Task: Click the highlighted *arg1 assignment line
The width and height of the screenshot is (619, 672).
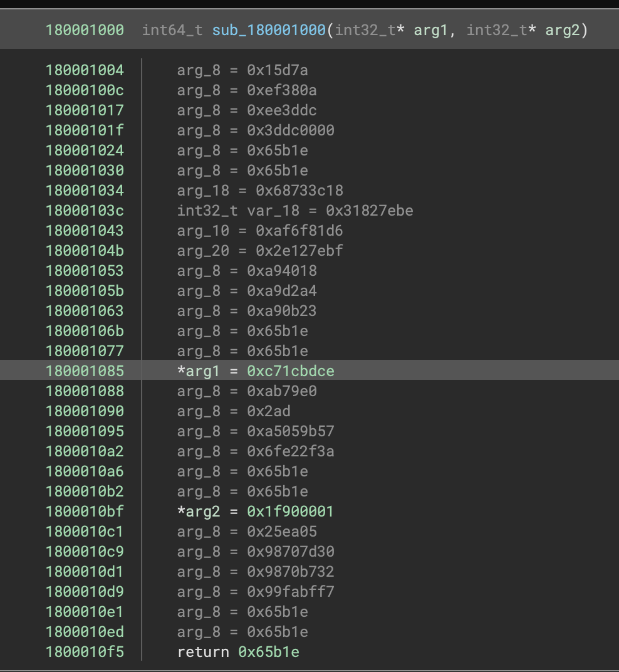Action: tap(256, 371)
